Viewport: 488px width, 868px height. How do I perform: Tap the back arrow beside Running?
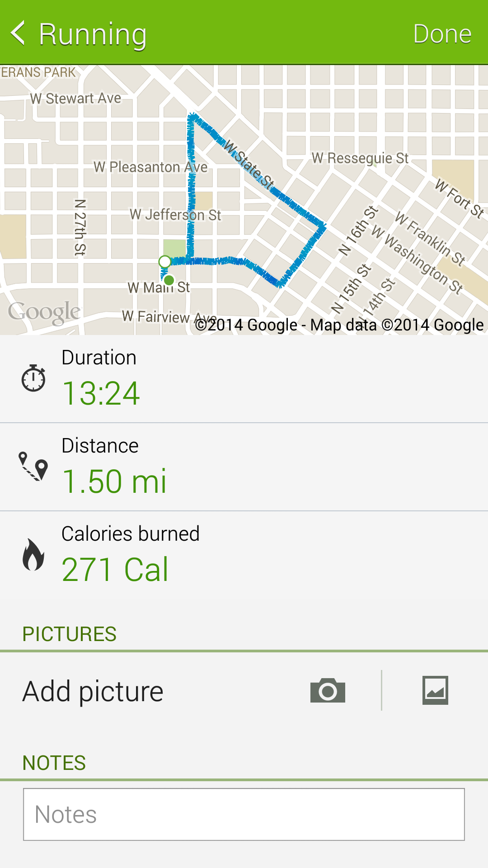[18, 33]
